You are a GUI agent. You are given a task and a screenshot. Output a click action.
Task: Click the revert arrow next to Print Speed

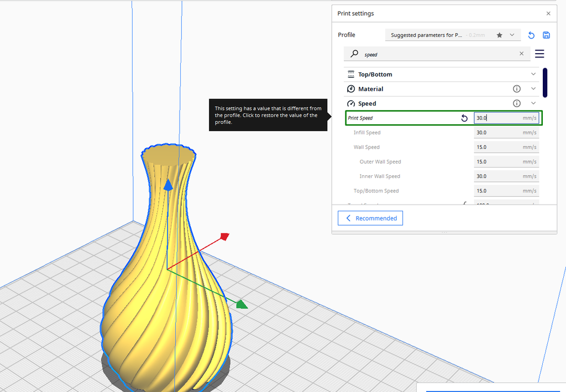pyautogui.click(x=464, y=118)
